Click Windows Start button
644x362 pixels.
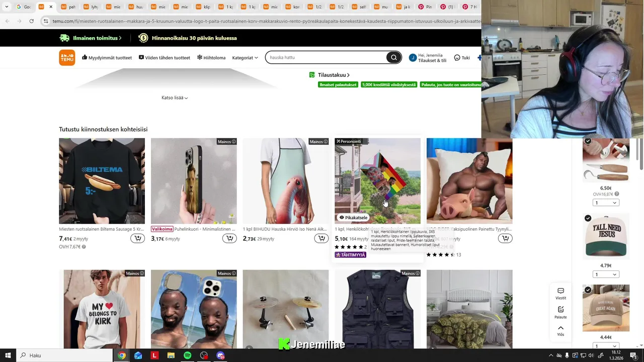tap(8, 355)
